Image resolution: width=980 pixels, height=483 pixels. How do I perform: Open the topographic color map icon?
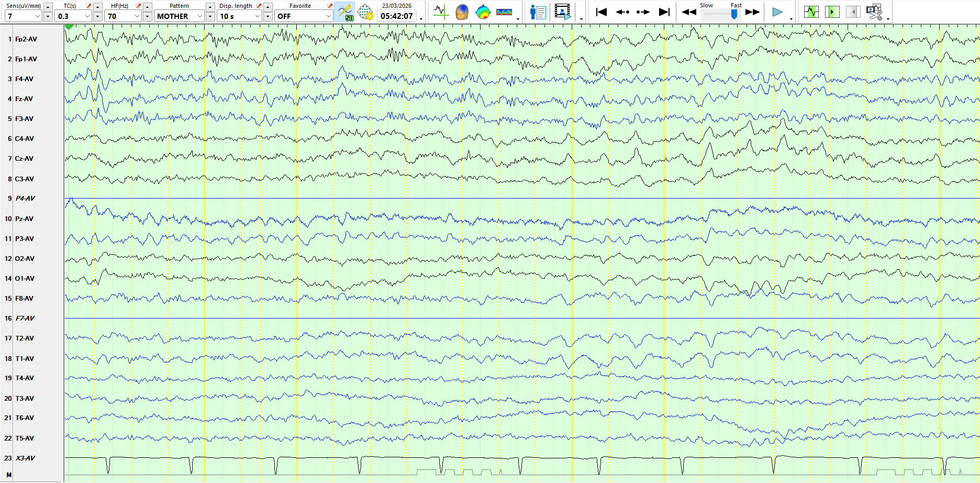click(483, 12)
